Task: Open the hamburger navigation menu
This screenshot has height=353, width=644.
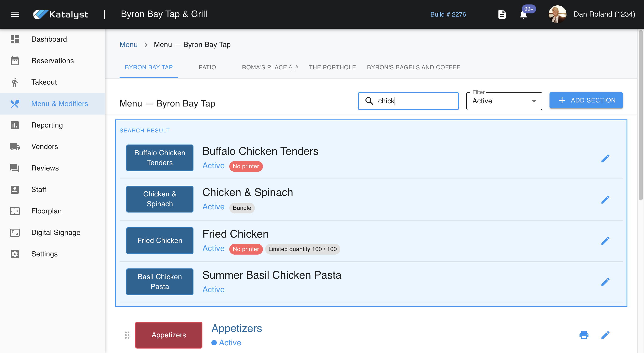Action: click(x=15, y=14)
